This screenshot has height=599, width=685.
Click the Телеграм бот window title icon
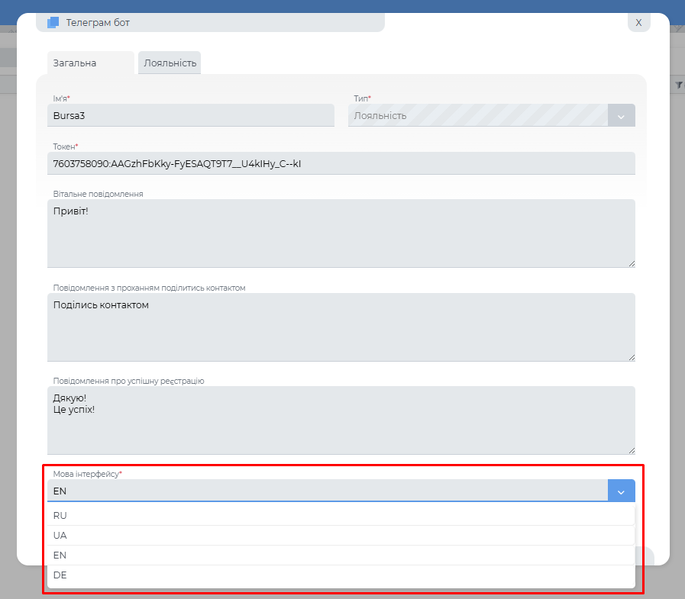53,22
